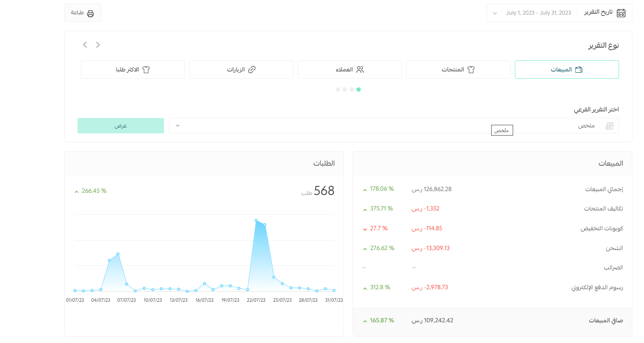Click the people icon on العملاء tab
644x343 pixels.
pos(360,70)
